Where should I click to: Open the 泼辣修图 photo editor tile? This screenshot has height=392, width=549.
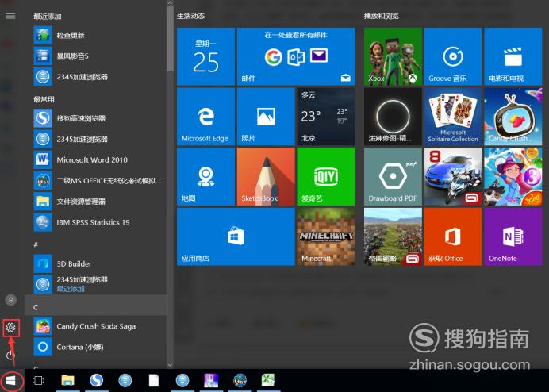pyautogui.click(x=393, y=117)
